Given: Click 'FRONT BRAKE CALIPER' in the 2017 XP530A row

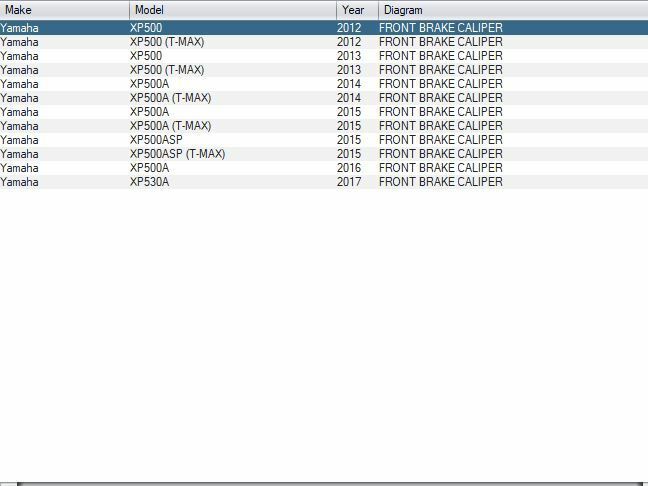Looking at the screenshot, I should tap(441, 182).
